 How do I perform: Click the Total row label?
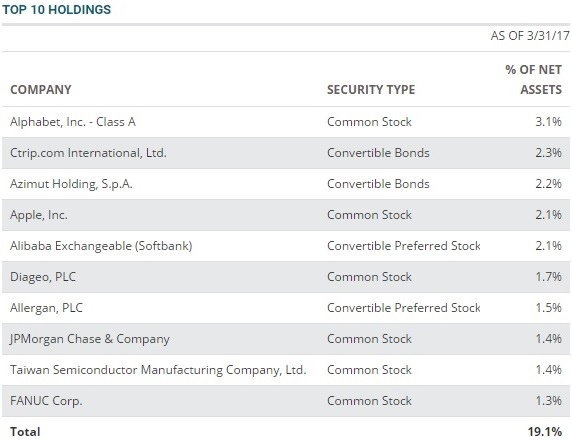pyautogui.click(x=25, y=432)
